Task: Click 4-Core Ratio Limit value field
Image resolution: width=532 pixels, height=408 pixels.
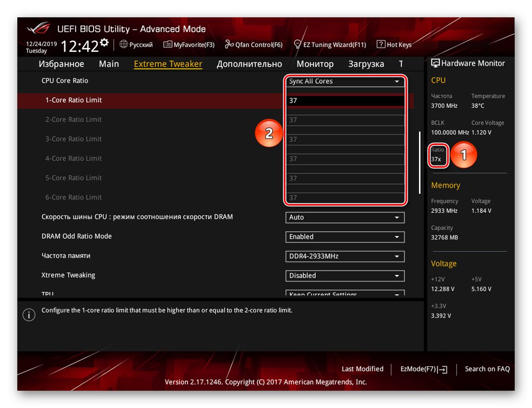Action: (345, 159)
